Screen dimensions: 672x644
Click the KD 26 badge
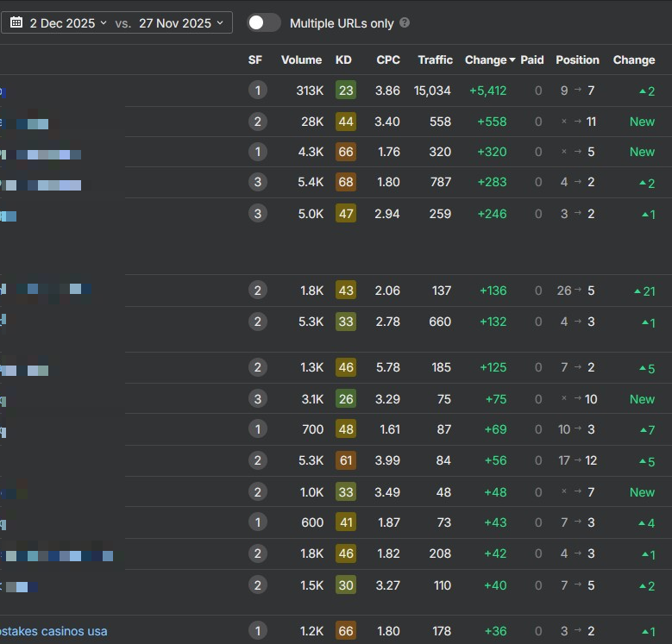346,399
